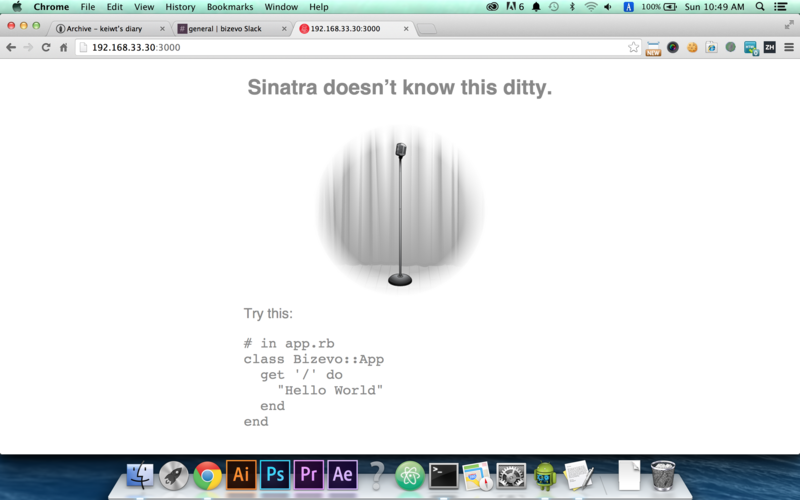
Task: Click the notification bell menu bar icon
Action: (536, 7)
